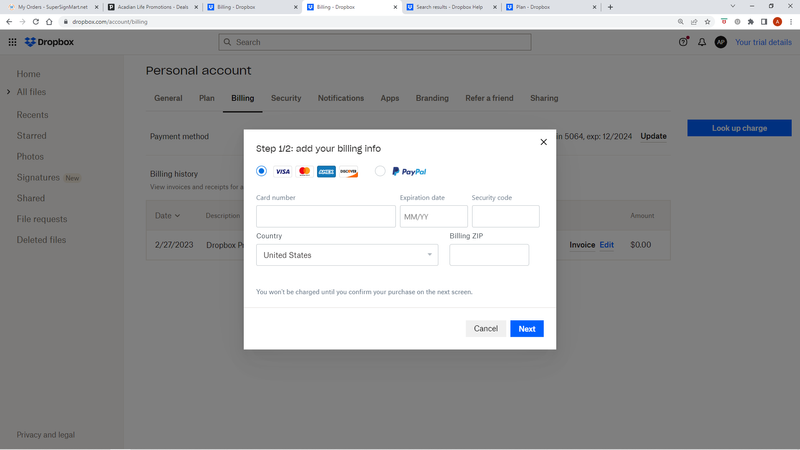Open the Chrome three-dot menu

791,22
